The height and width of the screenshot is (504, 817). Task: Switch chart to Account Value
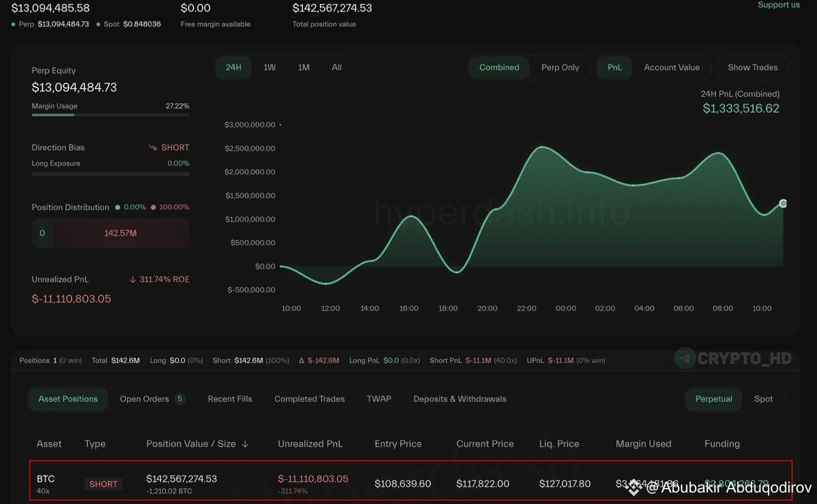pos(671,68)
